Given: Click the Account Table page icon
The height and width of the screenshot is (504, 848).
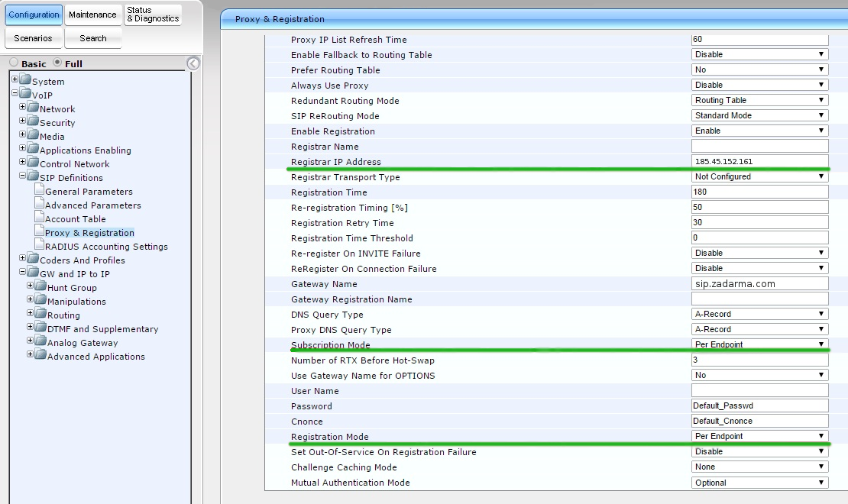Looking at the screenshot, I should [x=39, y=218].
